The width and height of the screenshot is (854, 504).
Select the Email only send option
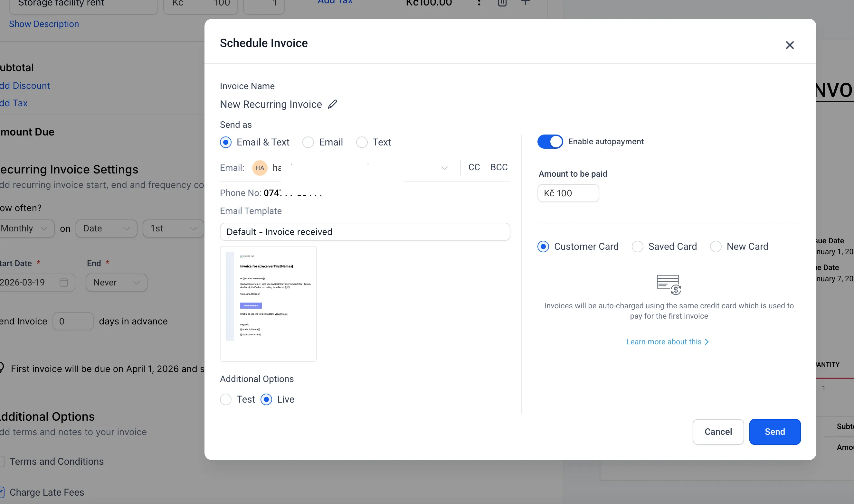click(308, 142)
